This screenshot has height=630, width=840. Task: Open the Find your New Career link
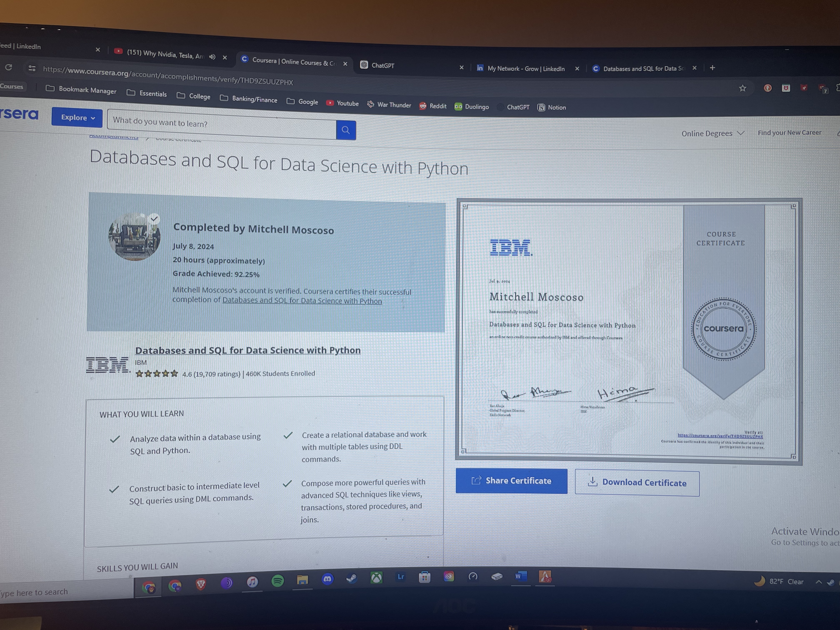coord(790,132)
